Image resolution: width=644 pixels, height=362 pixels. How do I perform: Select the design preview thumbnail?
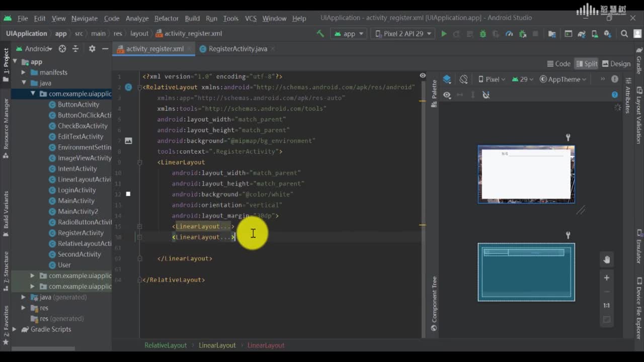coord(526,174)
